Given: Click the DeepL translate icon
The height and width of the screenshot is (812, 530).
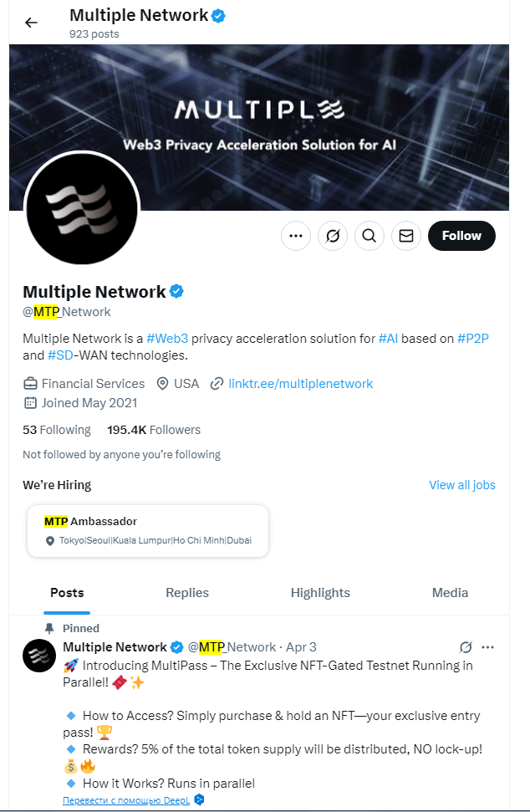Looking at the screenshot, I should (199, 800).
